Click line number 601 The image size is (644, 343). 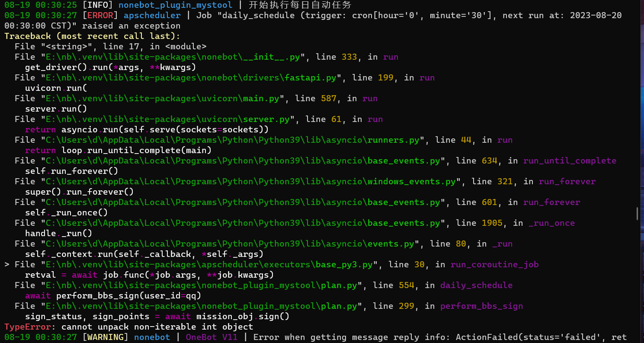490,202
